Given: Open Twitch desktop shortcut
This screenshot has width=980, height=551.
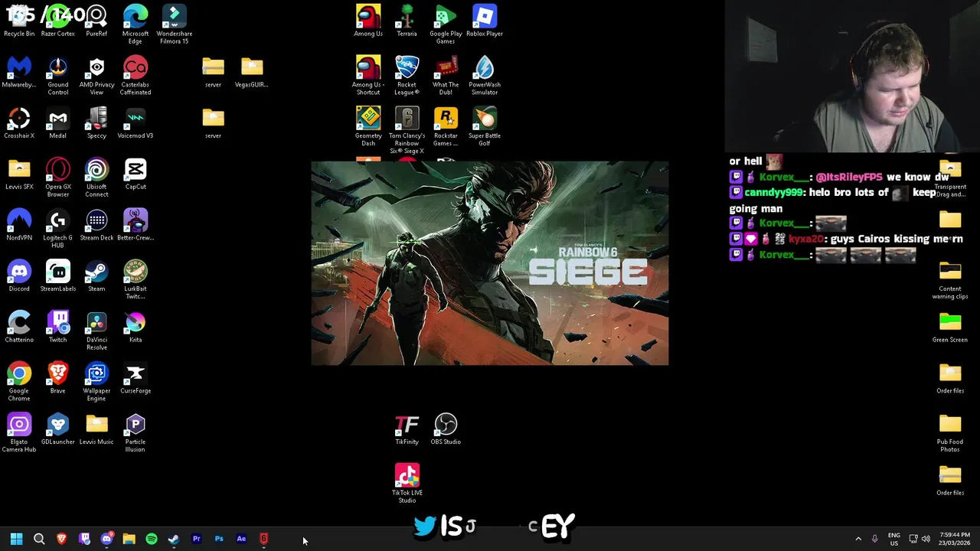Looking at the screenshot, I should coord(58,328).
